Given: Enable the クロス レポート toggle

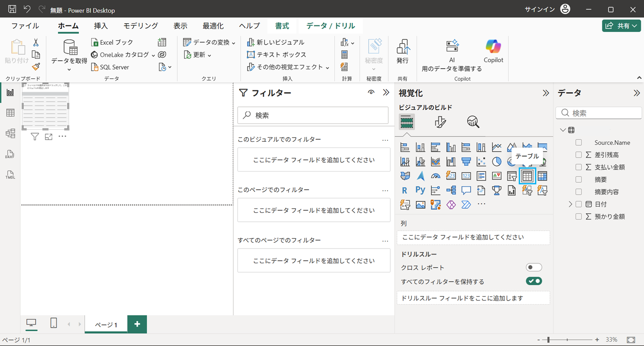Looking at the screenshot, I should [x=534, y=267].
